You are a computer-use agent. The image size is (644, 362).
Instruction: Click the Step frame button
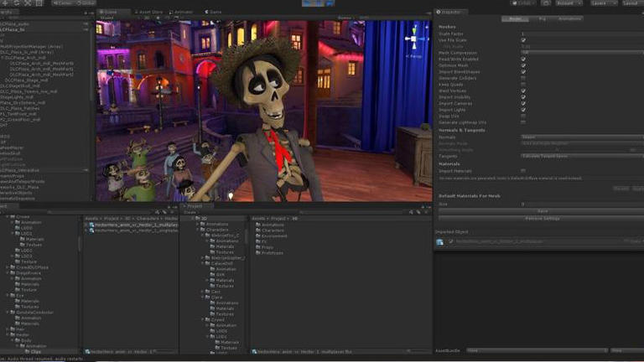(330, 3)
